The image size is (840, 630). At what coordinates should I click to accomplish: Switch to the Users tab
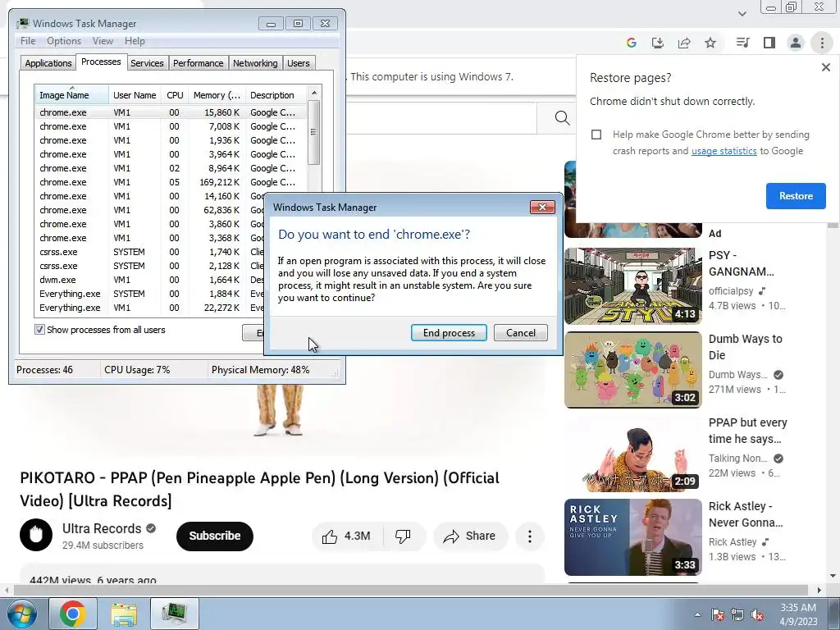click(299, 62)
